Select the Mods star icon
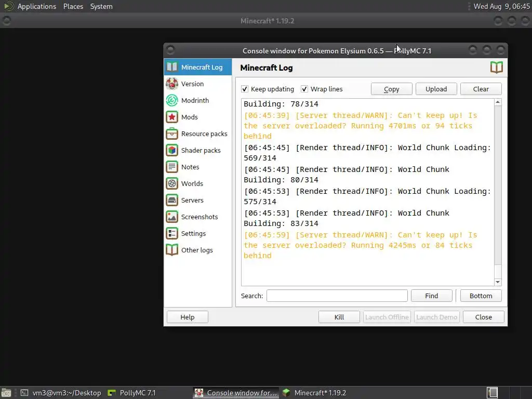This screenshot has height=399, width=532. point(172,117)
